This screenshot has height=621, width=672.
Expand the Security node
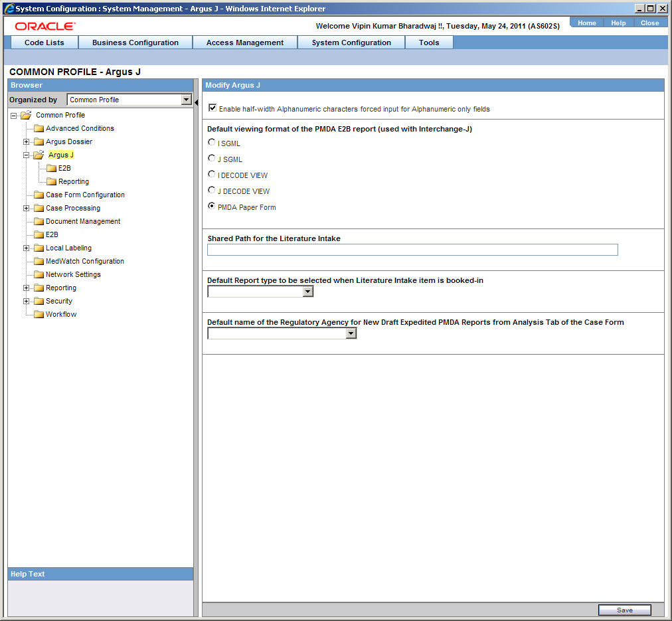tap(26, 302)
